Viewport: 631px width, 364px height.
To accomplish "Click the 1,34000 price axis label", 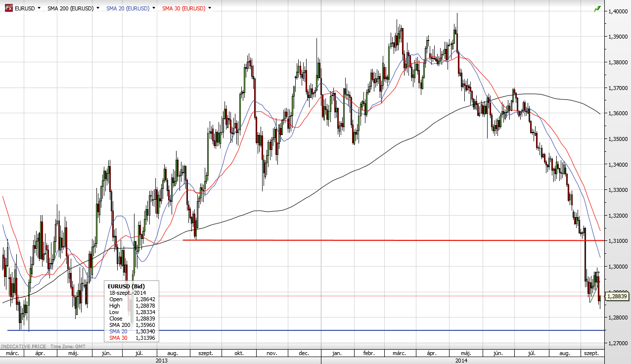I will (x=618, y=165).
